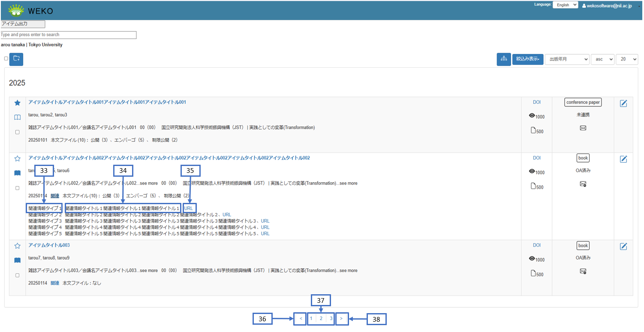
Task: Check the checkbox for アイテムタイトル003
Action: click(18, 275)
